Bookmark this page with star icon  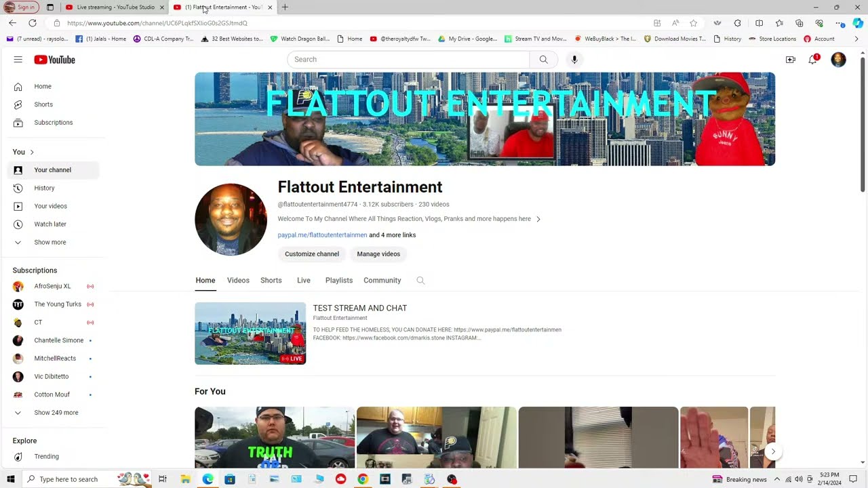click(693, 23)
